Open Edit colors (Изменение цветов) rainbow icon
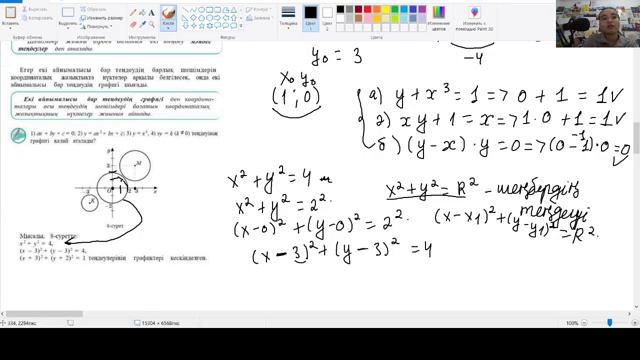The image size is (640, 360). [x=439, y=13]
